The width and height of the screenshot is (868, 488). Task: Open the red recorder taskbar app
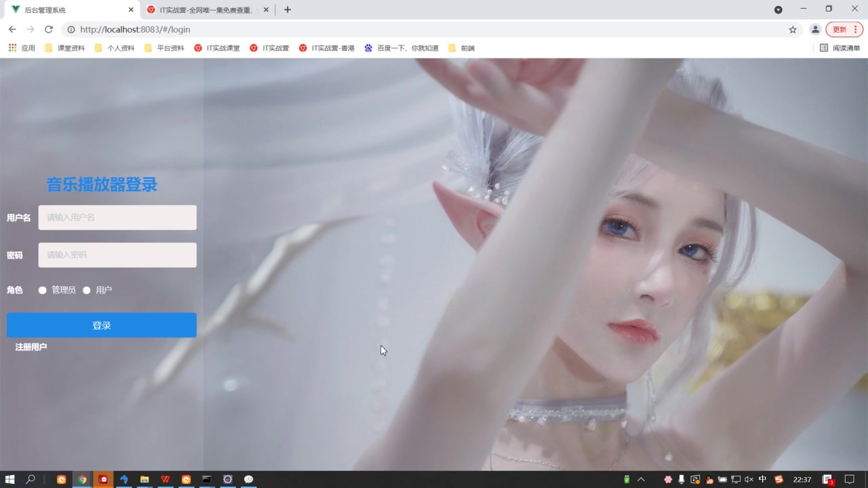tap(103, 479)
